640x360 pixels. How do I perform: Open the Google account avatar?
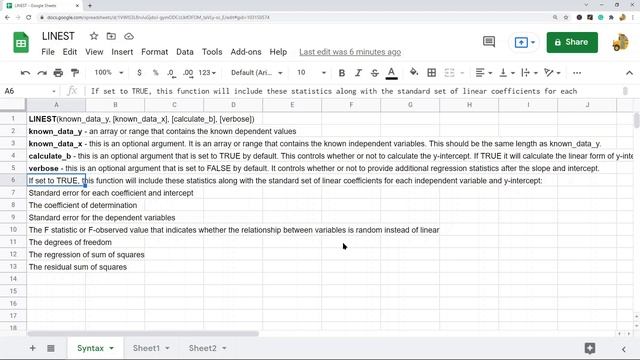click(x=620, y=42)
